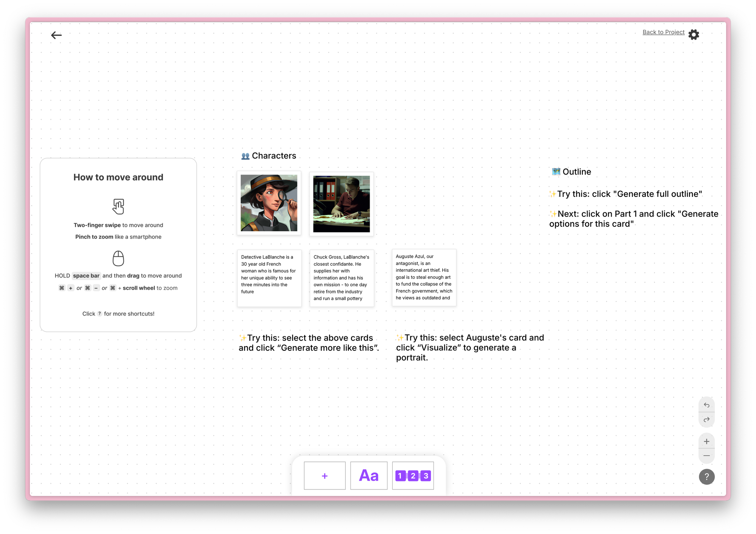The image size is (756, 534).
Task: Select the 1 2 3 numbered cards tool
Action: tap(413, 476)
